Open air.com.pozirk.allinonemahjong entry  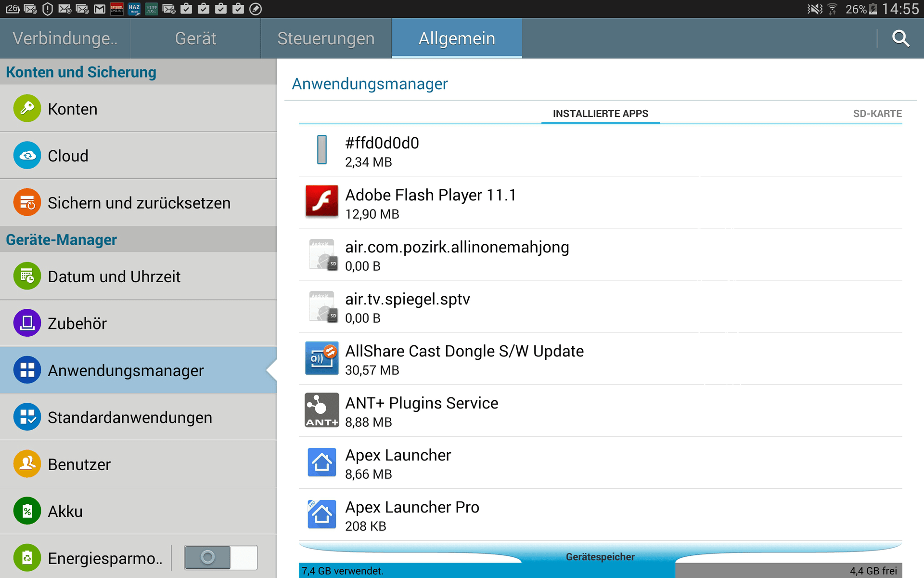point(600,254)
